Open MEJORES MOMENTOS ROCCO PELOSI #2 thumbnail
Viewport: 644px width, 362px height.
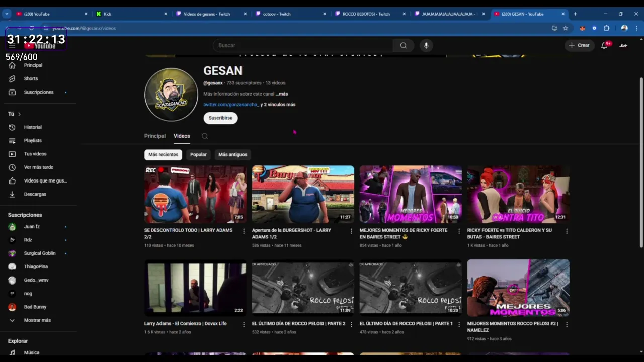point(518,288)
